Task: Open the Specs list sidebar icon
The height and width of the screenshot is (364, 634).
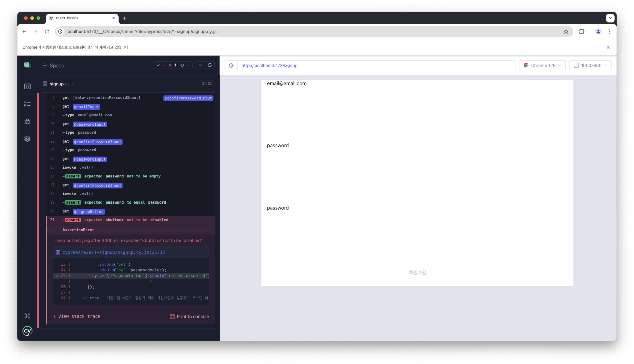Action: click(x=27, y=87)
